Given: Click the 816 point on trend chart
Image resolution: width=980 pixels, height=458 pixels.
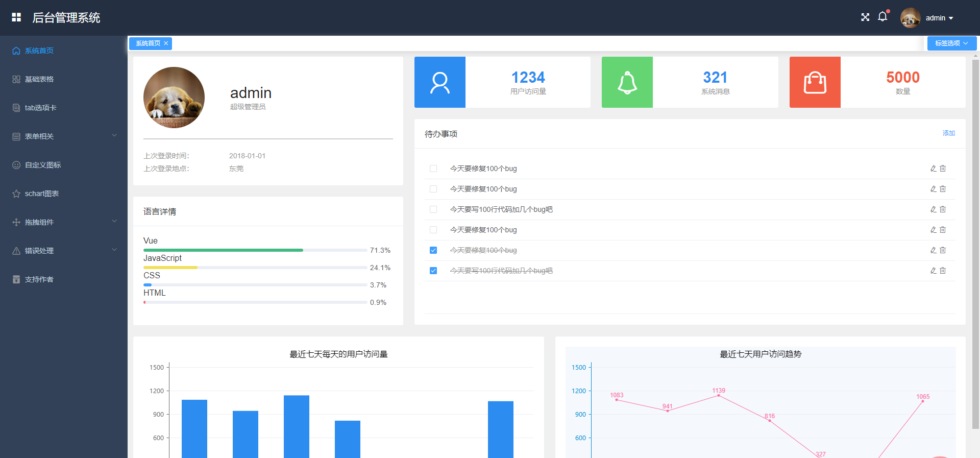Looking at the screenshot, I should point(770,421).
